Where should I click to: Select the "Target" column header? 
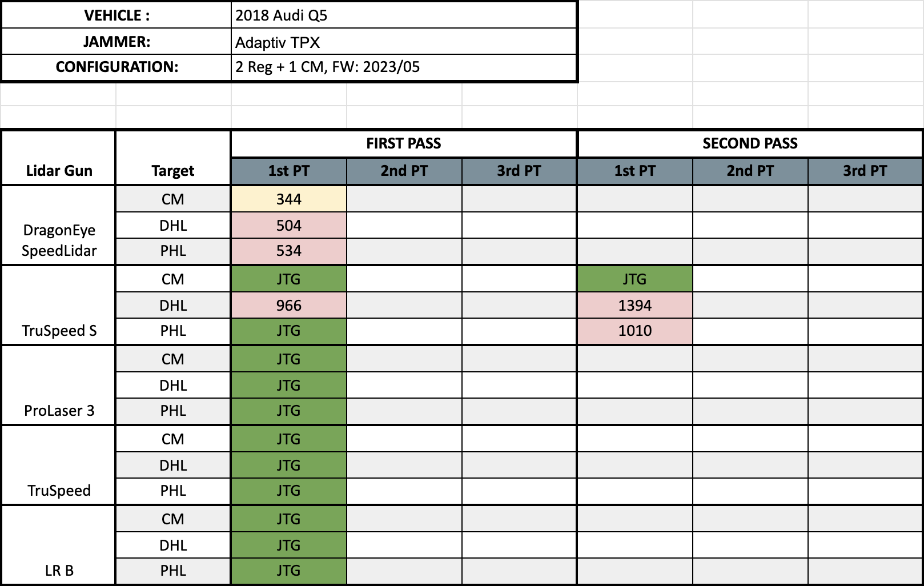172,170
